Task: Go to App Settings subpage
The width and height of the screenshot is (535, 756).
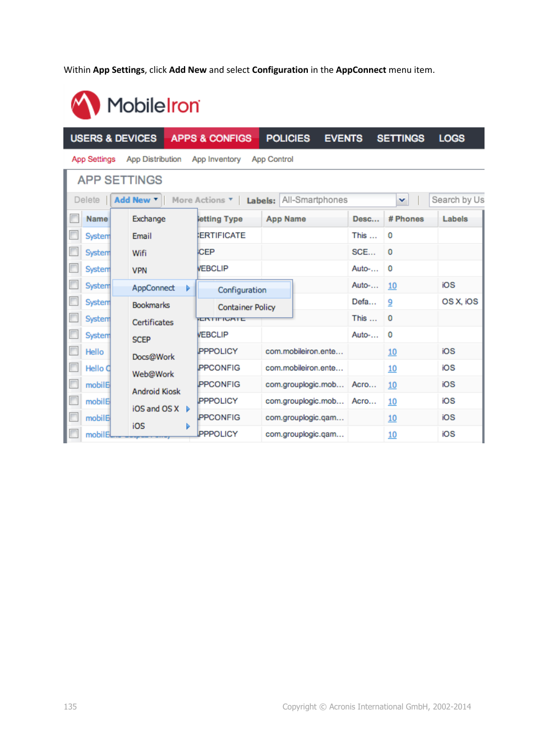Action: [x=94, y=159]
